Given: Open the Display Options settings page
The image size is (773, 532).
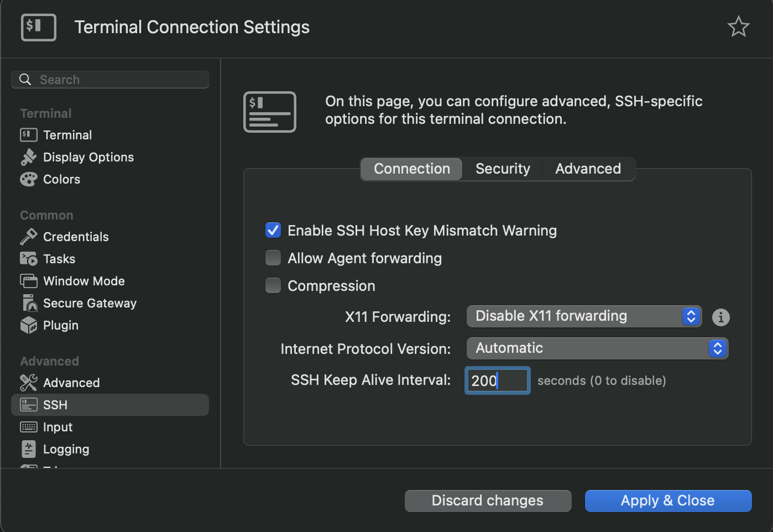Looking at the screenshot, I should coord(88,157).
